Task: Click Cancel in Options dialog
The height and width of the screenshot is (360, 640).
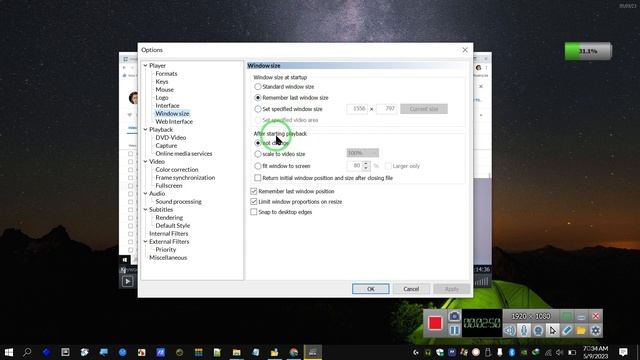Action: pyautogui.click(x=411, y=289)
